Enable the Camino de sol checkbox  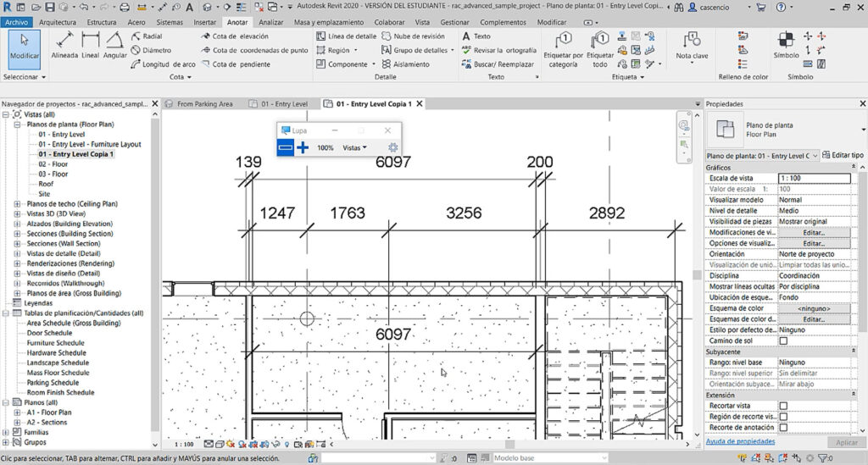[783, 340]
